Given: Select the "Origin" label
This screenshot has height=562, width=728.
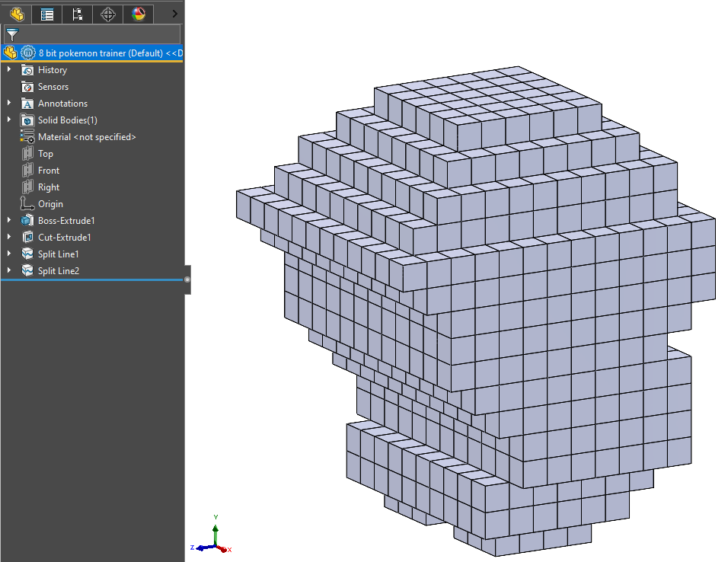Looking at the screenshot, I should [50, 204].
